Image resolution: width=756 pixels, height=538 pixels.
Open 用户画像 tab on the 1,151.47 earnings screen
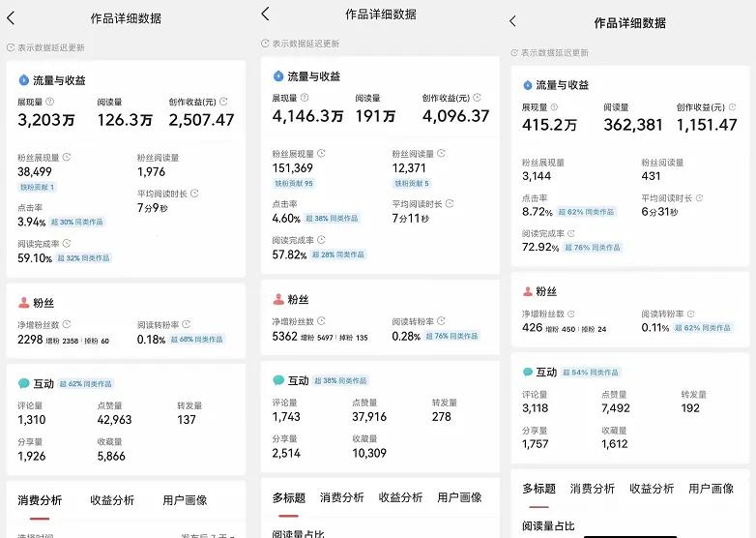click(712, 489)
